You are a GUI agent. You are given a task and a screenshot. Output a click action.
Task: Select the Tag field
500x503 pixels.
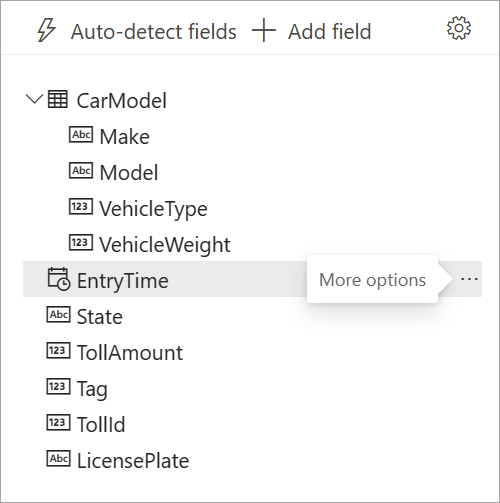coord(92,389)
